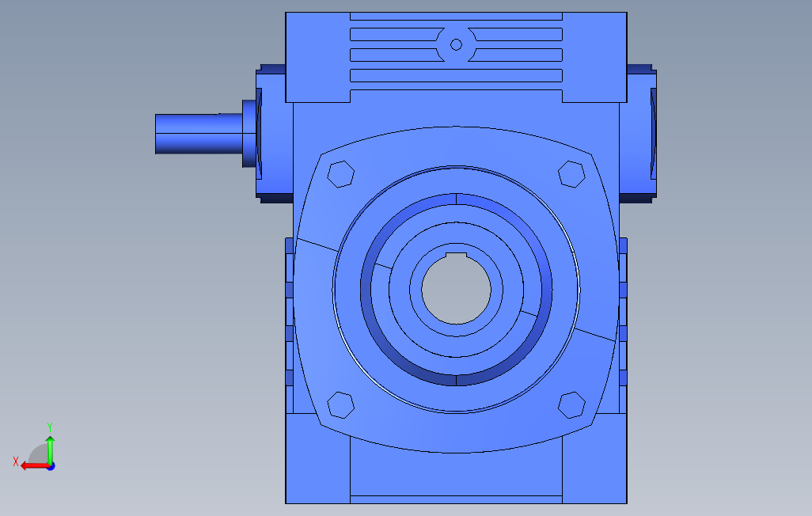
Task: Select the upper-right hex bolt on the flange
Action: (571, 174)
